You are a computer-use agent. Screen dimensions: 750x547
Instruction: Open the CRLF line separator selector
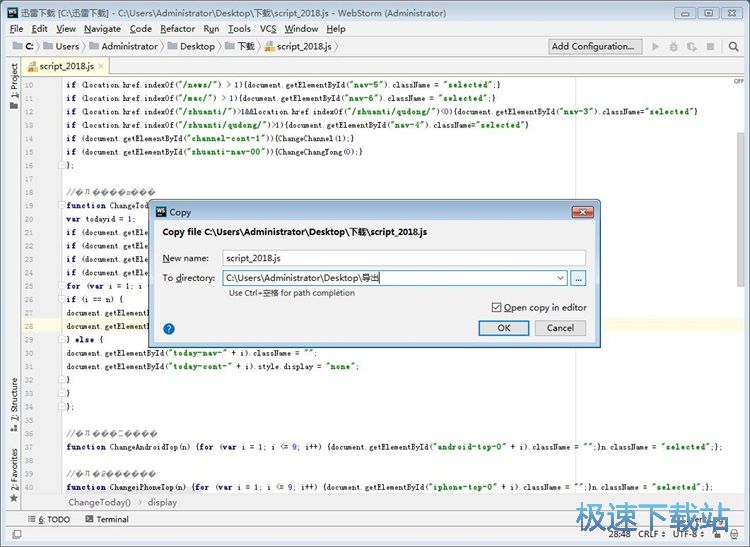651,534
